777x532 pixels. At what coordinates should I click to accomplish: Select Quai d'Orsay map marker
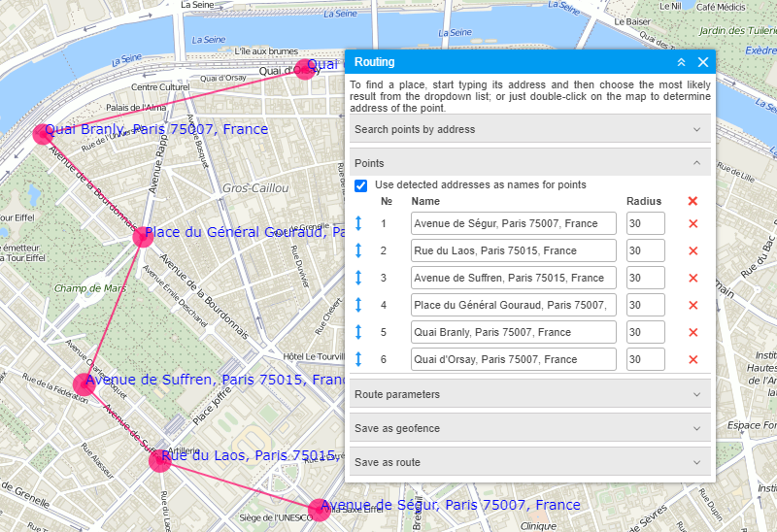pos(304,69)
